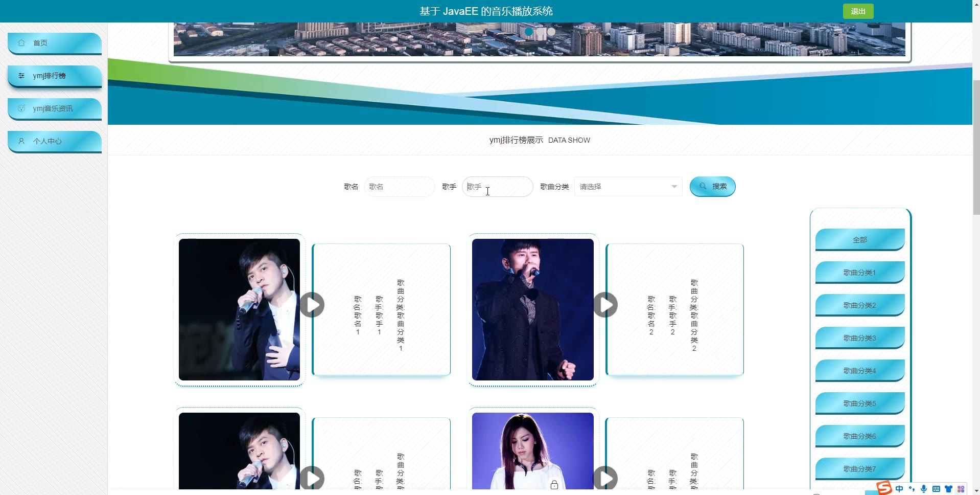Screen dimensions: 980x495
Task: Focus the 歌名 search input field
Action: pyautogui.click(x=400, y=187)
